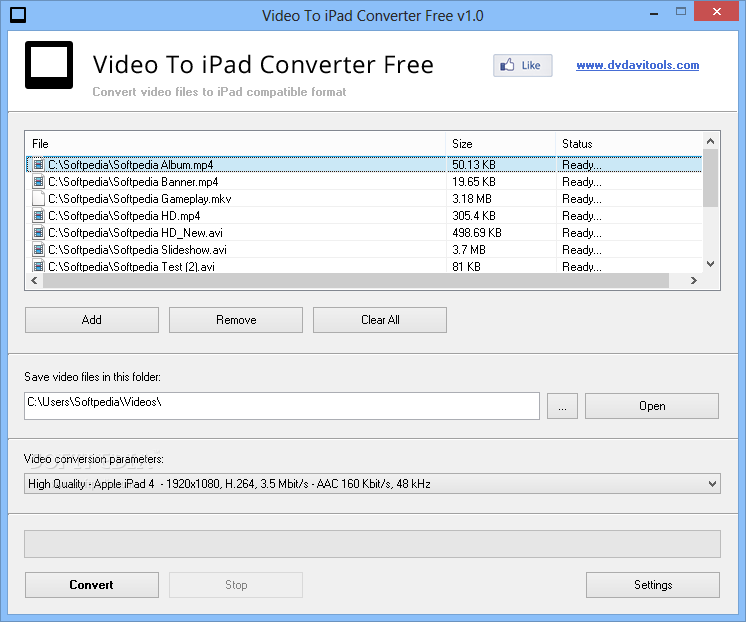The image size is (746, 622).
Task: Click the Open folder button
Action: pyautogui.click(x=652, y=406)
